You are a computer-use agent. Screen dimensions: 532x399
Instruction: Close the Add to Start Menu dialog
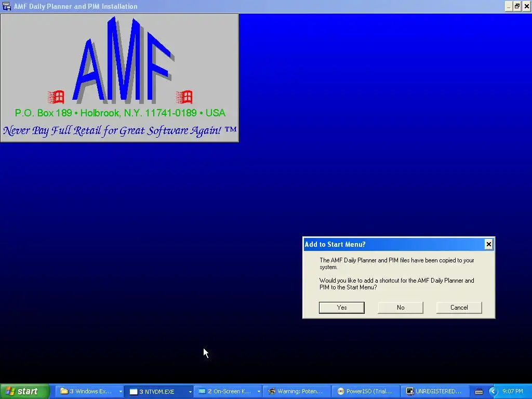point(488,244)
